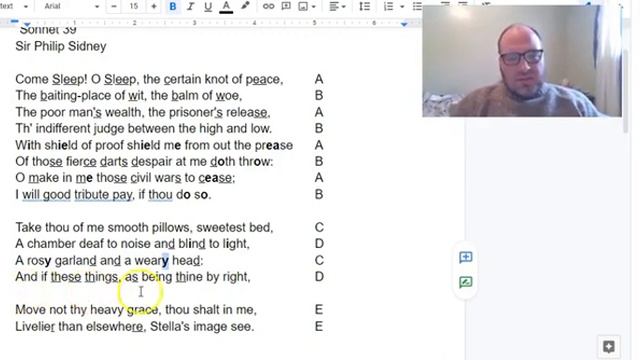Toggle underline formatting

coord(208,7)
